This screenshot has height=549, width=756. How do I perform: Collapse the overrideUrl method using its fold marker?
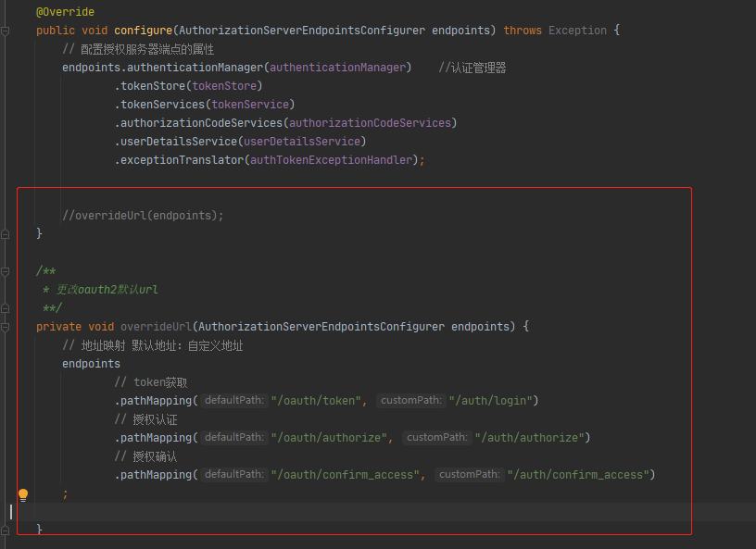[6, 327]
